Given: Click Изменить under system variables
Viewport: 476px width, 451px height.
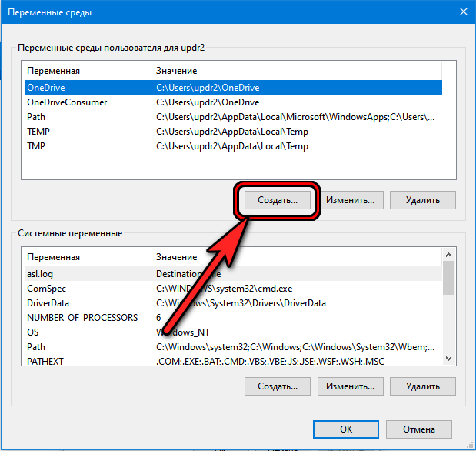Looking at the screenshot, I should coord(350,385).
